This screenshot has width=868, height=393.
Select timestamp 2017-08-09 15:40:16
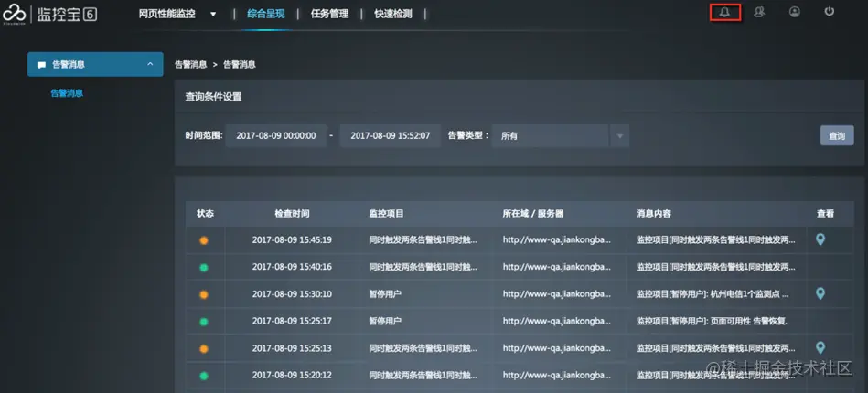click(x=292, y=268)
